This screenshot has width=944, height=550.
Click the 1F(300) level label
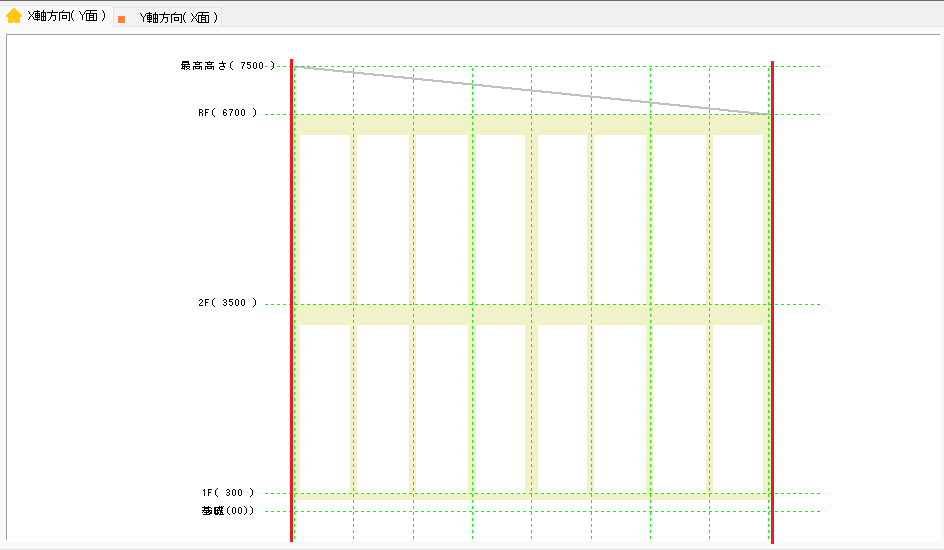pyautogui.click(x=227, y=492)
